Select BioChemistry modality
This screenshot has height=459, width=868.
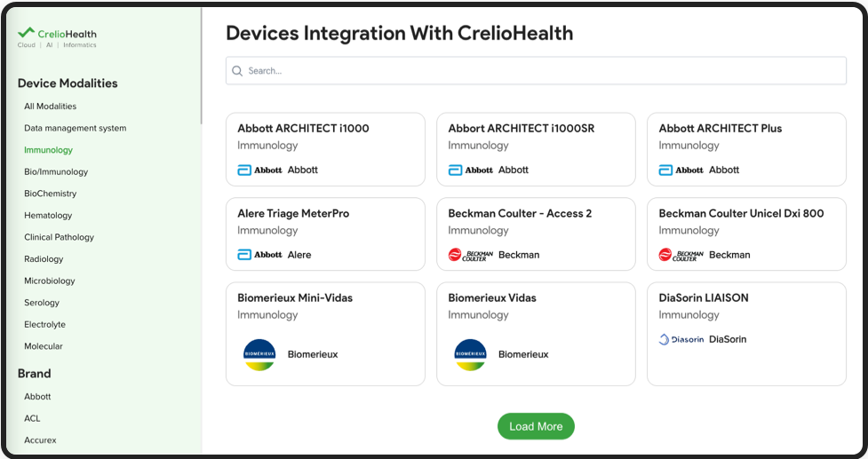[51, 194]
